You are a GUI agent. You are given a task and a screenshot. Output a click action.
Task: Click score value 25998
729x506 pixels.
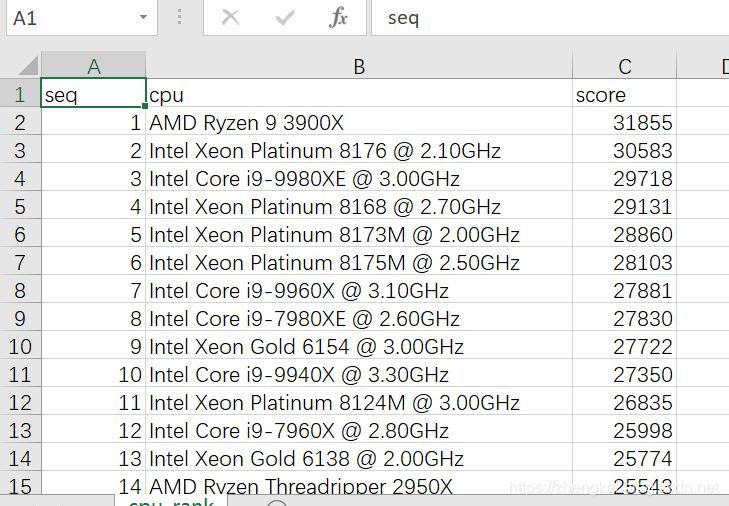pos(624,429)
